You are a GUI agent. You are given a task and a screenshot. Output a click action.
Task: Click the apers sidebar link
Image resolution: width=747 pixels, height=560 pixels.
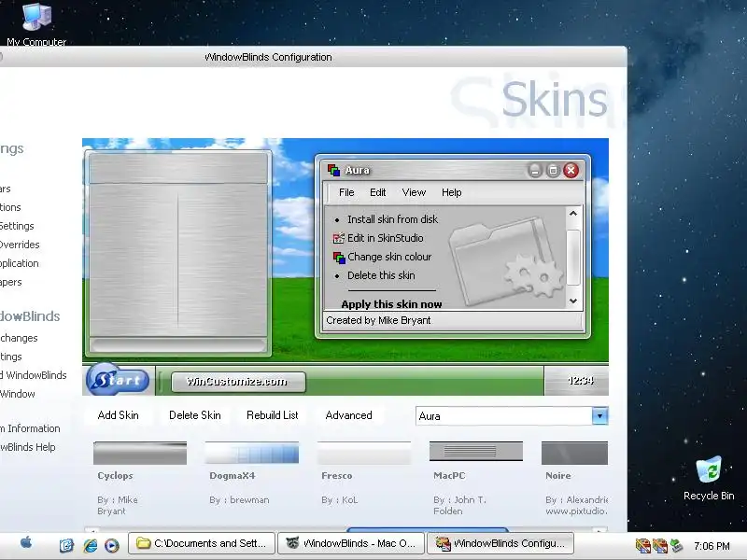tap(11, 282)
